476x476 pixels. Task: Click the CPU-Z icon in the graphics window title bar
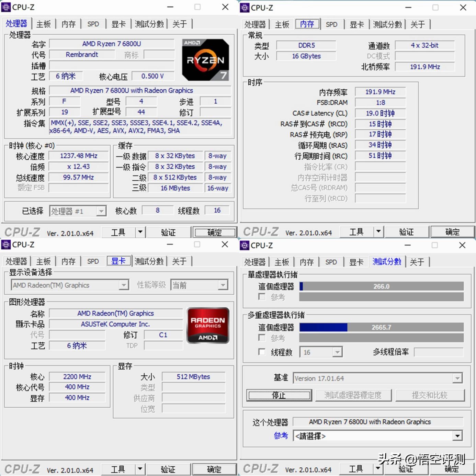[6, 245]
